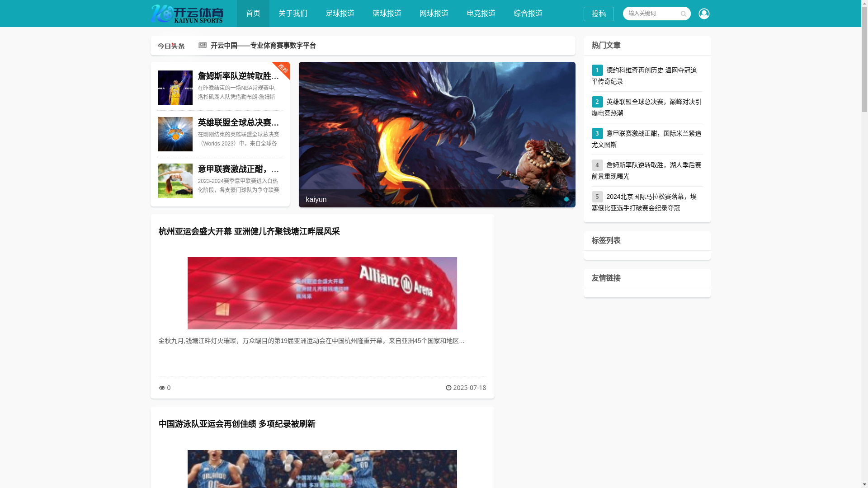Viewport: 868px width, 488px height.
Task: Go to 篮球报道 section
Action: [x=387, y=14]
